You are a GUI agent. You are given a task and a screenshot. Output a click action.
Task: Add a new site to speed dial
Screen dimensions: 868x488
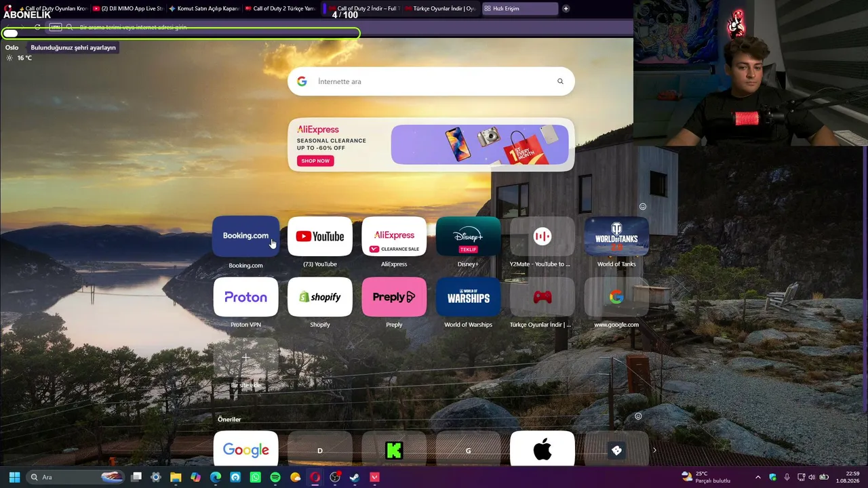click(245, 358)
